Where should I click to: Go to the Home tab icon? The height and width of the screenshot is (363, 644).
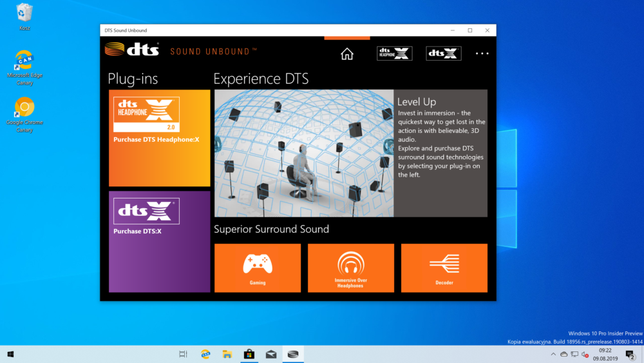tap(347, 54)
